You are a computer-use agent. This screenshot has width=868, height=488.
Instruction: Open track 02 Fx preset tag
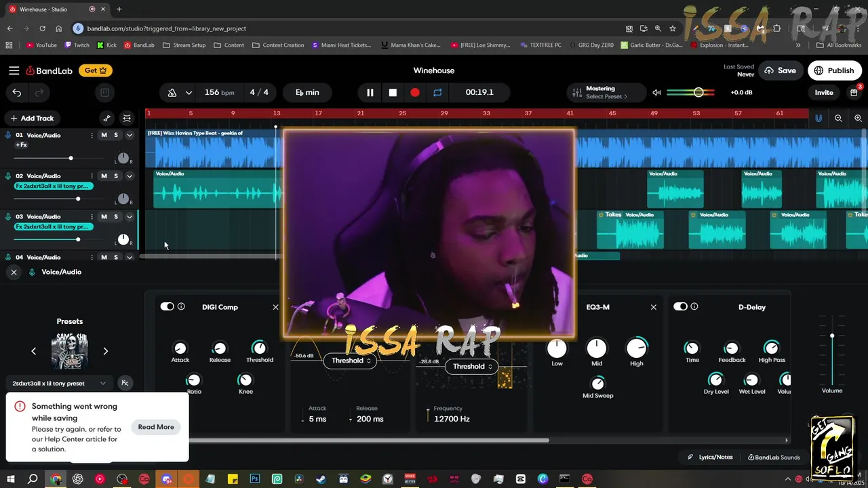point(54,186)
